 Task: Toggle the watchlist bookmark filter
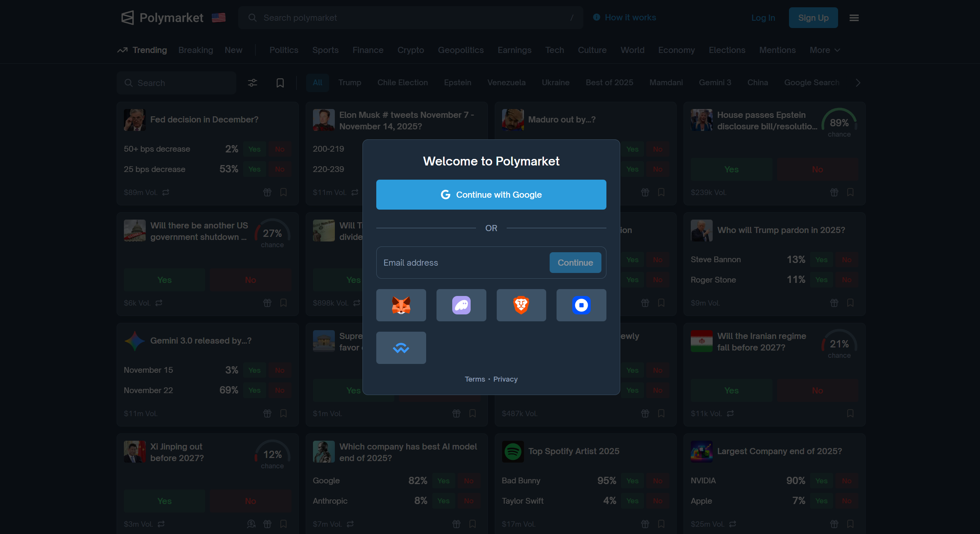pyautogui.click(x=280, y=83)
